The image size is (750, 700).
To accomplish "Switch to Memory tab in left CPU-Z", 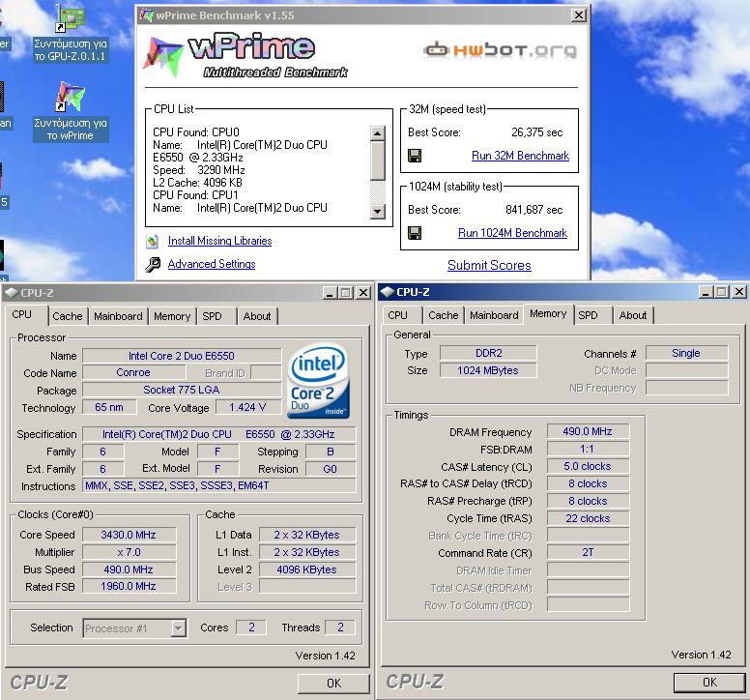I will pos(172,316).
